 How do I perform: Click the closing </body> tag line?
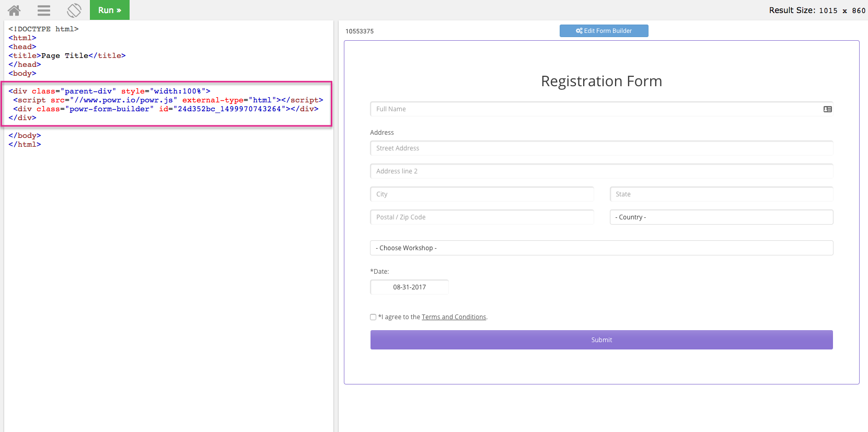click(25, 136)
